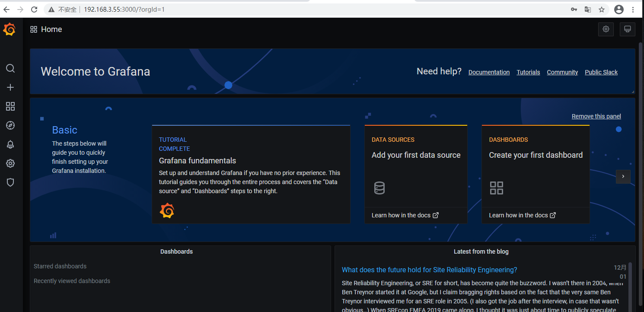
Task: Click the Grafana icon on tutorial card
Action: pos(167,210)
